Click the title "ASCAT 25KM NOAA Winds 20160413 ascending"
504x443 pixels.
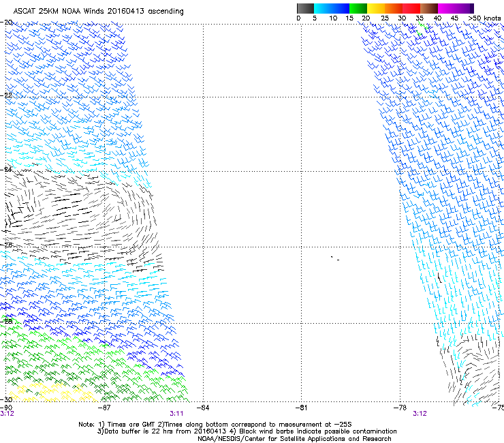[x=98, y=12]
